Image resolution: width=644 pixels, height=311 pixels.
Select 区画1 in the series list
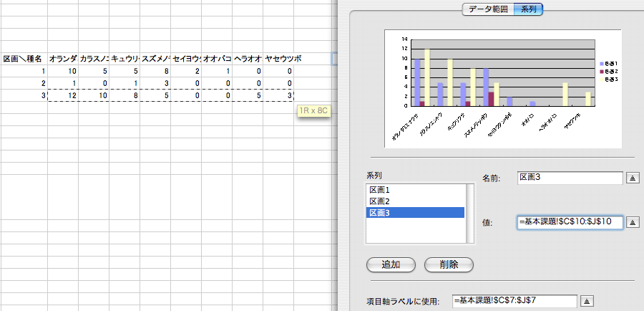[x=415, y=190]
